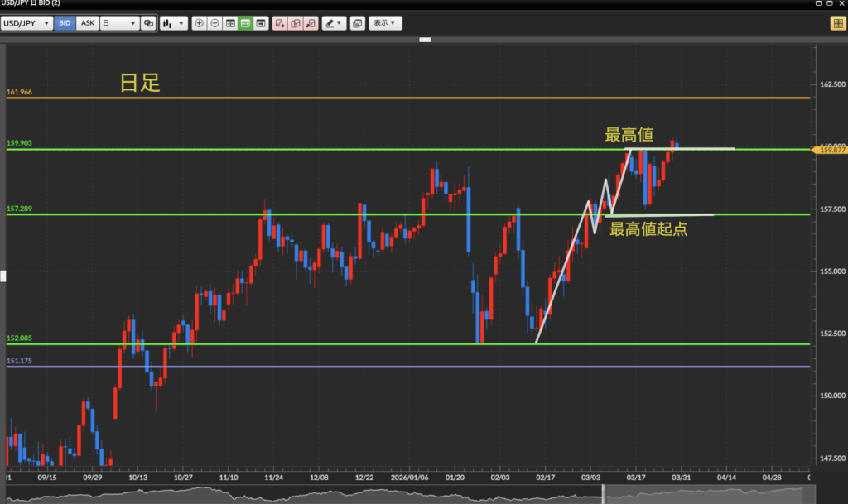Image resolution: width=848 pixels, height=504 pixels.
Task: Switch the price display to BID
Action: click(x=65, y=23)
